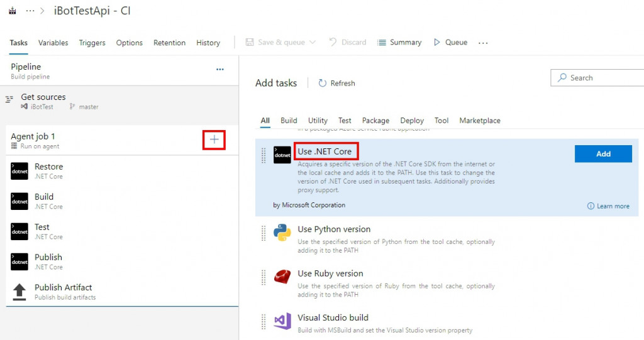
Task: Filter tasks by Test category
Action: (x=345, y=121)
